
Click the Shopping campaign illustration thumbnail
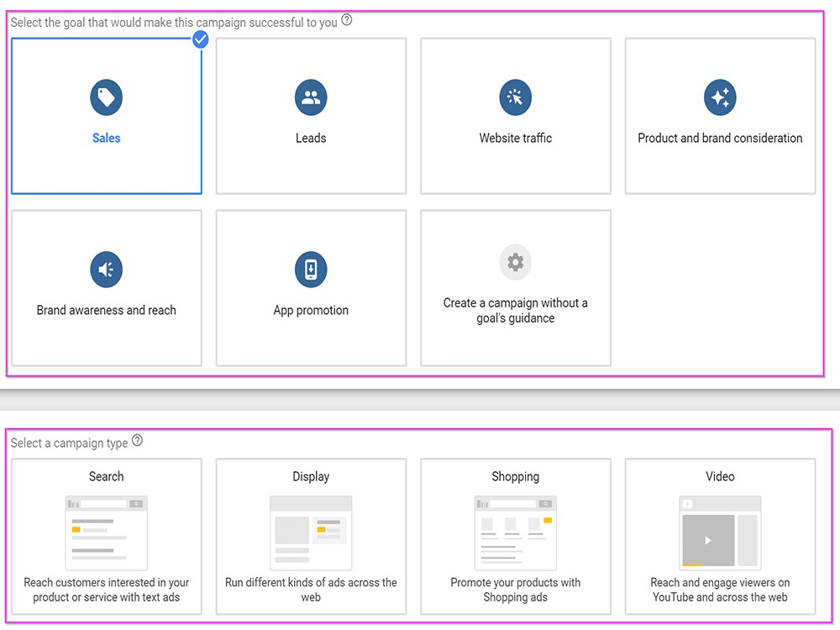coord(516,533)
